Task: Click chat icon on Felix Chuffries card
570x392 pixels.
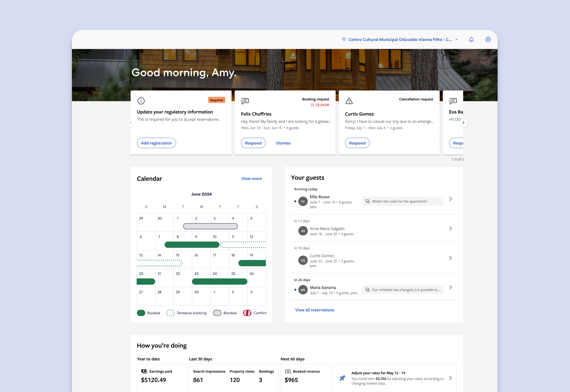Action: tap(245, 101)
